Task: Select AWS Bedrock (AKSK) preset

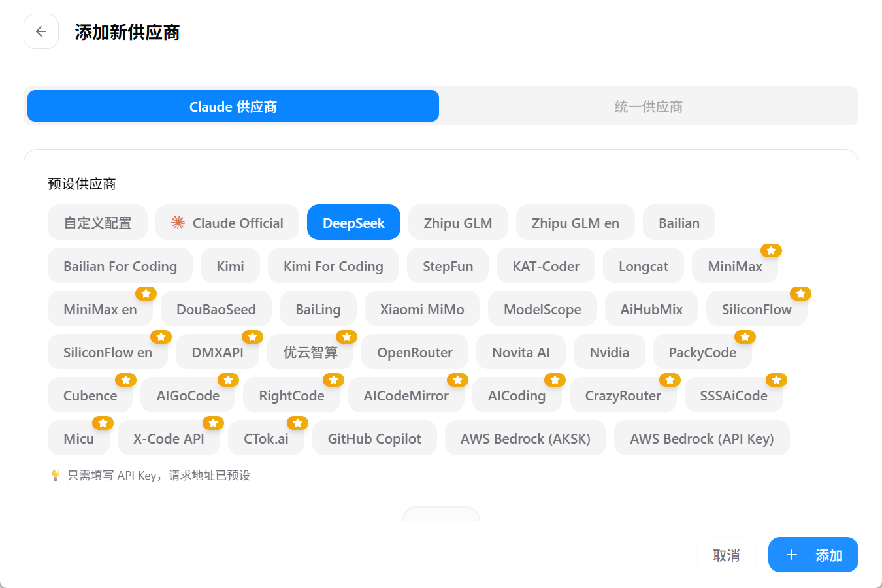Action: point(525,438)
